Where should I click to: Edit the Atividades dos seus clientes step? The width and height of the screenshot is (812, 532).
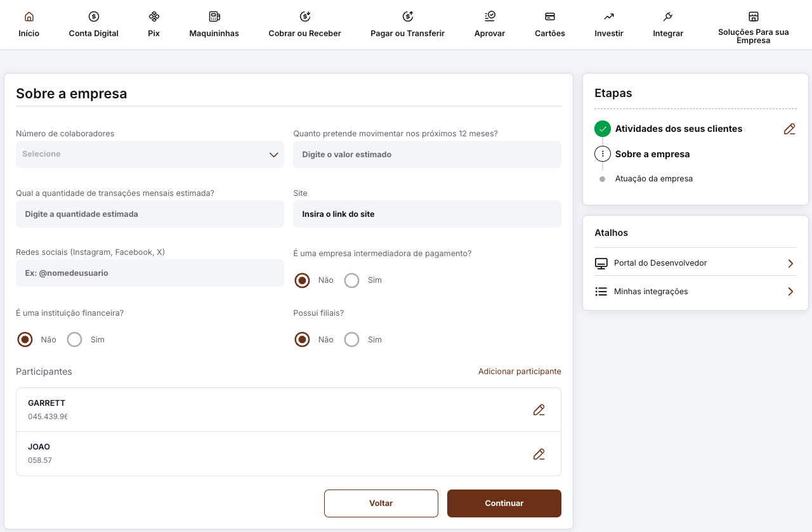coord(789,129)
